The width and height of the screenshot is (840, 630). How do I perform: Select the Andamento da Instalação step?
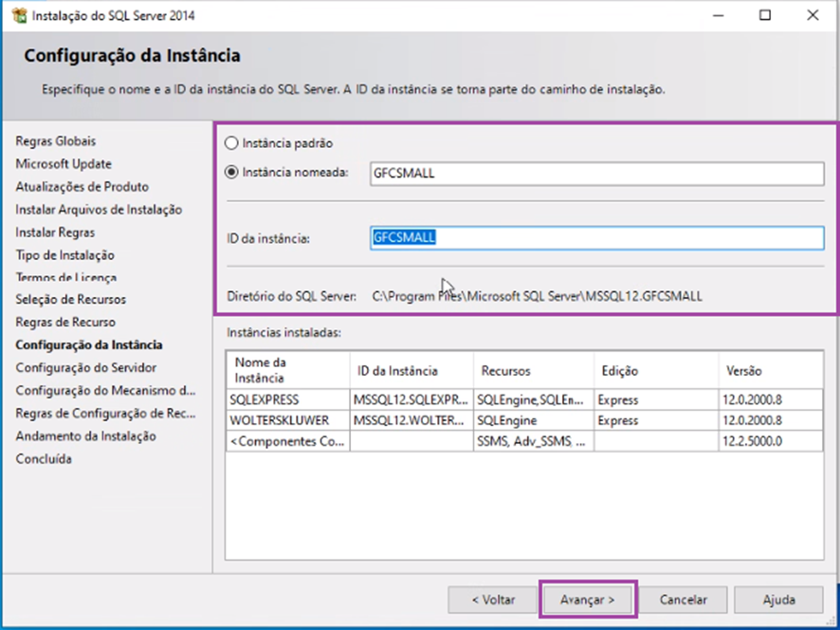pos(85,435)
